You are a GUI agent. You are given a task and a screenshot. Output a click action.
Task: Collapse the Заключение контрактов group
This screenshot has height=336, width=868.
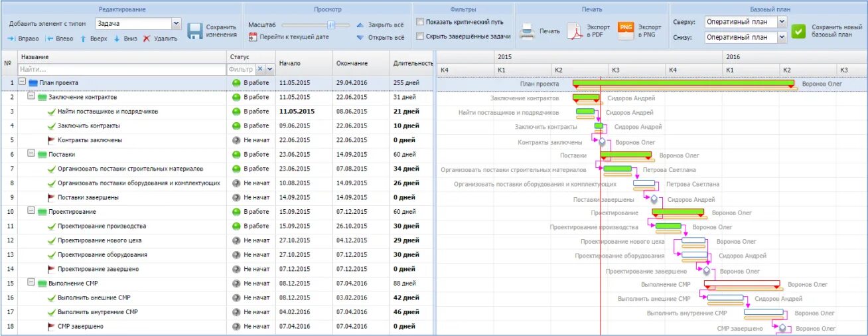coord(31,97)
